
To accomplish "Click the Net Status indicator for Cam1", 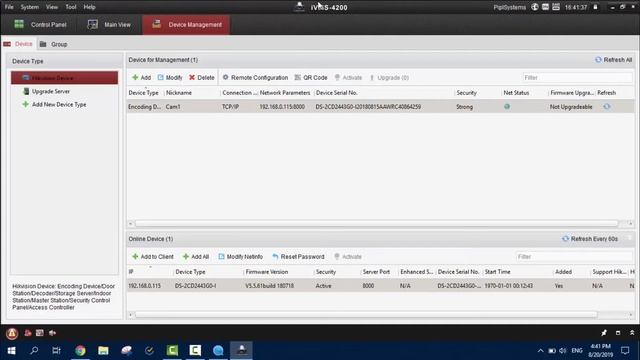I will 507,107.
